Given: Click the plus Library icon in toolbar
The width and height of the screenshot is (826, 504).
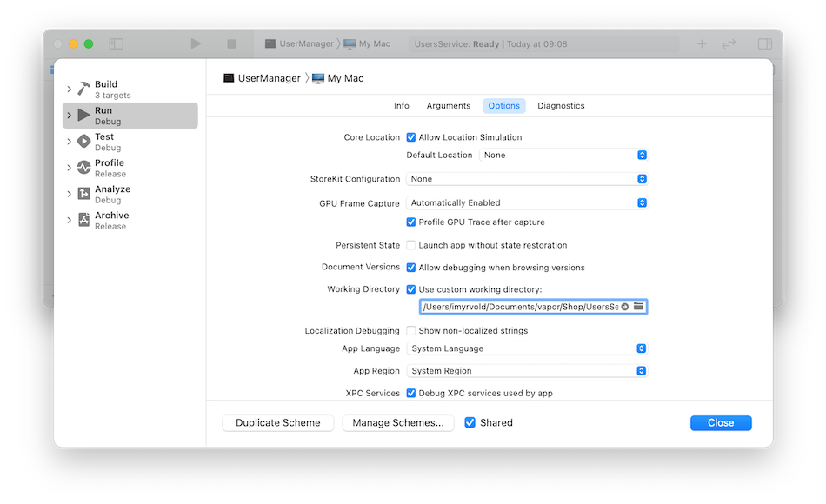Looking at the screenshot, I should point(702,43).
